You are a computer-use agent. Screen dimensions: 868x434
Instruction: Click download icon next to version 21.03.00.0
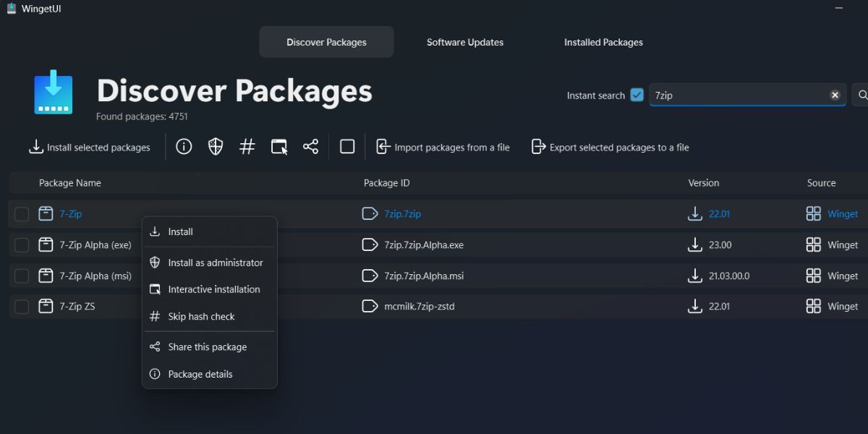pos(695,276)
